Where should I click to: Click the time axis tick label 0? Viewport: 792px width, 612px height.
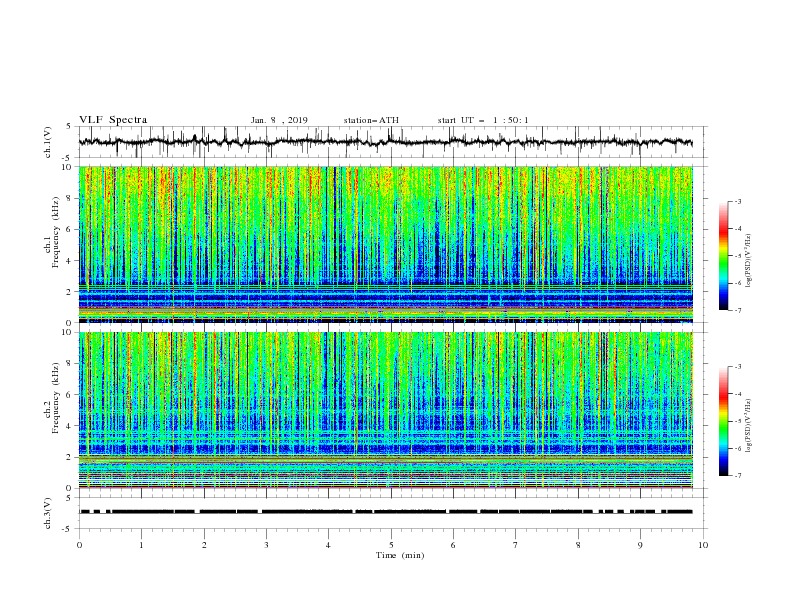pyautogui.click(x=79, y=545)
